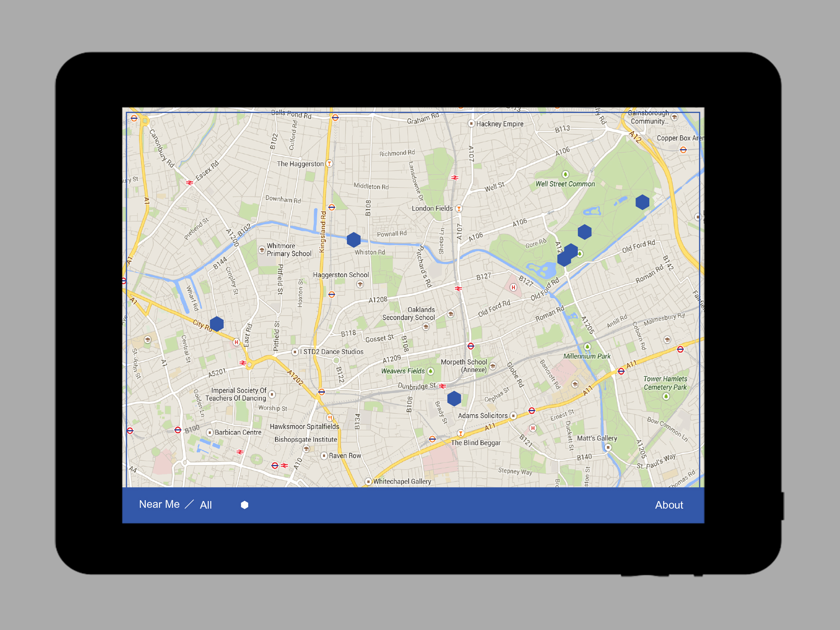Viewport: 840px width, 630px height.
Task: Open hexagon marker south of Dunbridge St
Action: point(454,399)
